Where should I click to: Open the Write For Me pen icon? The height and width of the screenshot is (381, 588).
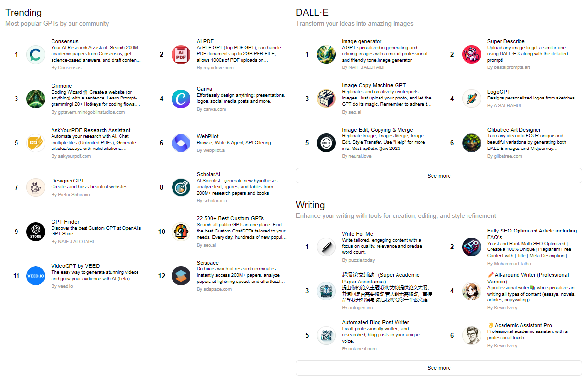326,247
